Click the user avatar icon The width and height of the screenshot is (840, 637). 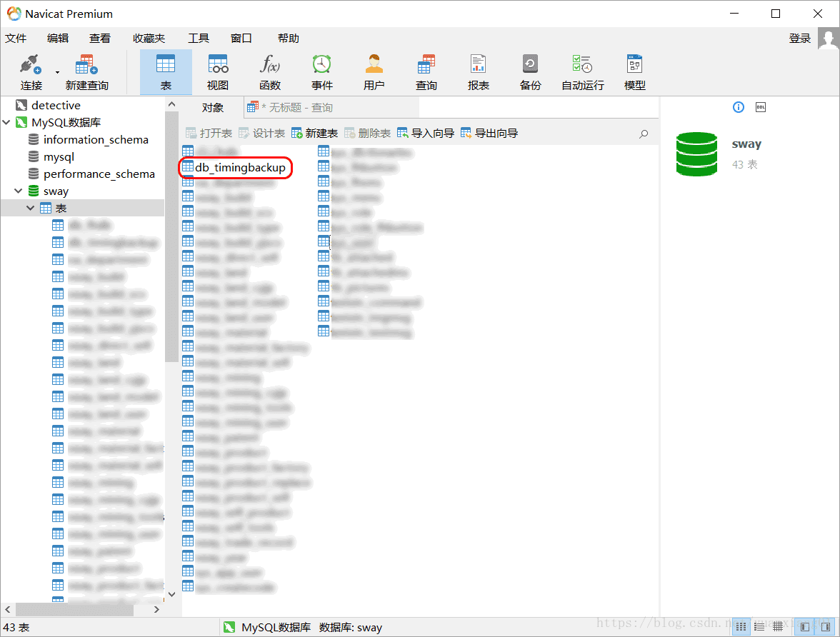(x=829, y=39)
